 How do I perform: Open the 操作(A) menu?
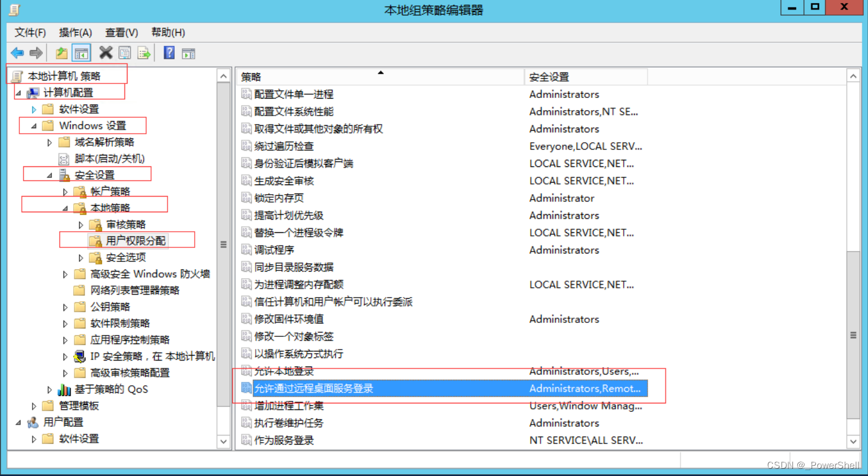[76, 33]
